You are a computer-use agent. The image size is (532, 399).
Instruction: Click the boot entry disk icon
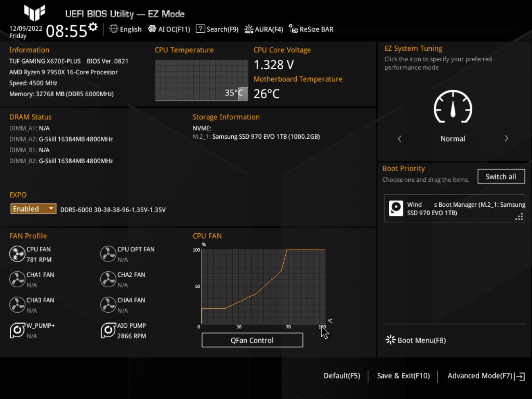396,208
